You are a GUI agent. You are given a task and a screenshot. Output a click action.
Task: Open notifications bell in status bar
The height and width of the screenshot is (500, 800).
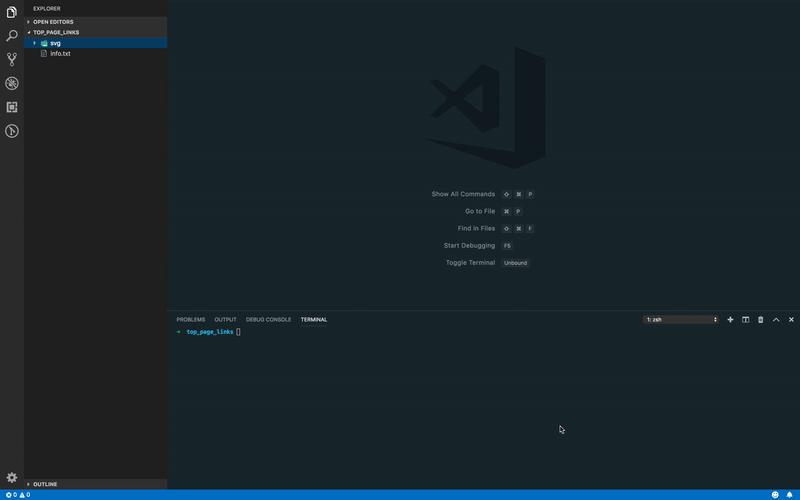coord(789,495)
